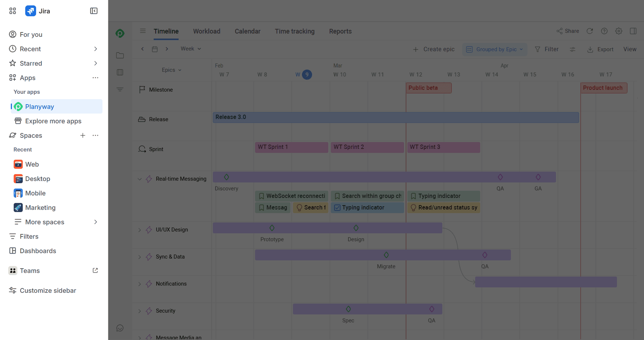Open the board columns icon in rail

click(120, 72)
